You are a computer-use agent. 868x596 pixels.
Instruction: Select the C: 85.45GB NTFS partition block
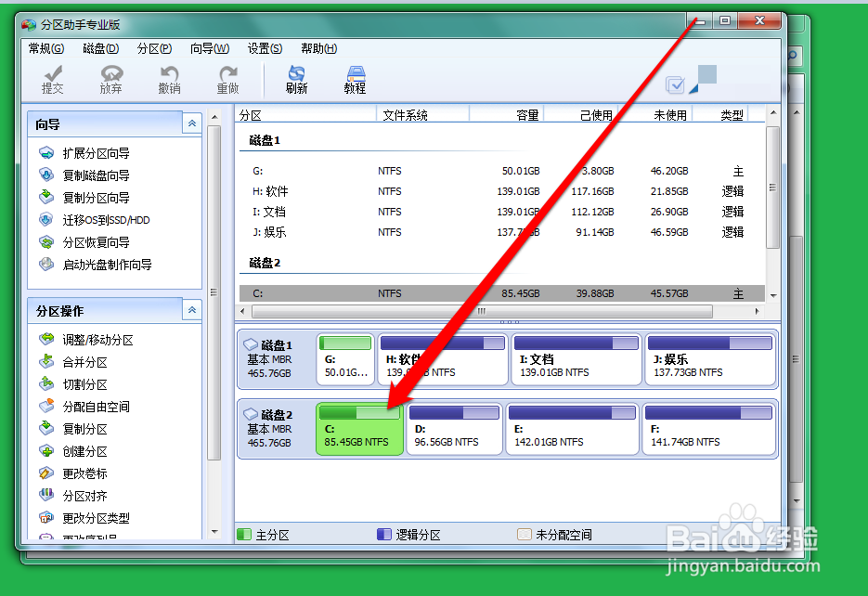tap(359, 429)
